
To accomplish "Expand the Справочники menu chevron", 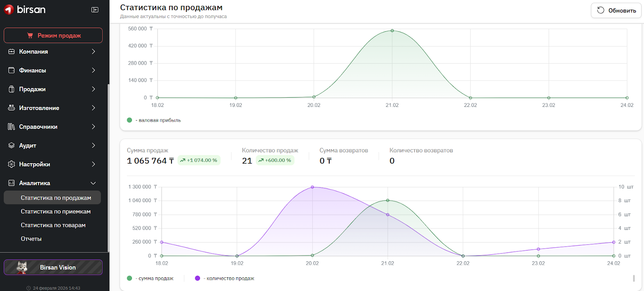I will (93, 127).
